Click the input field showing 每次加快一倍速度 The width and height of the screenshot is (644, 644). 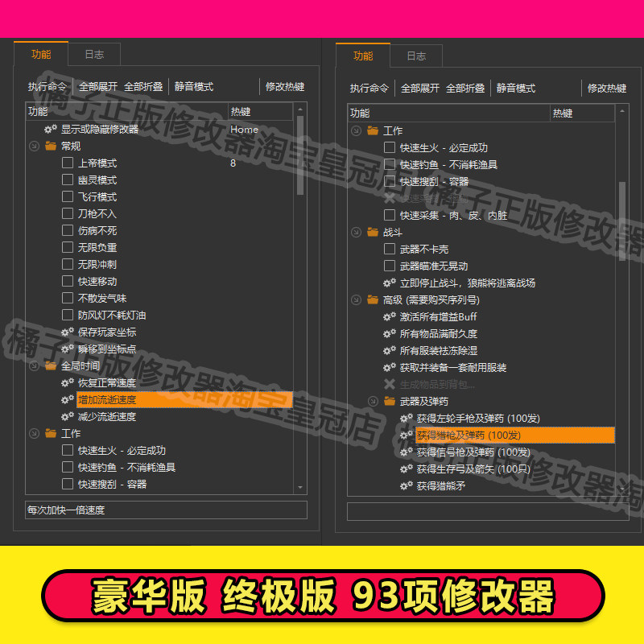[x=161, y=510]
